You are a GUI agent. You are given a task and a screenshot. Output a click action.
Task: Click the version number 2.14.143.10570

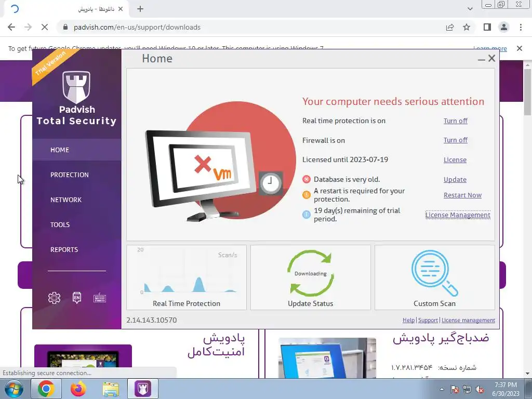pyautogui.click(x=151, y=320)
